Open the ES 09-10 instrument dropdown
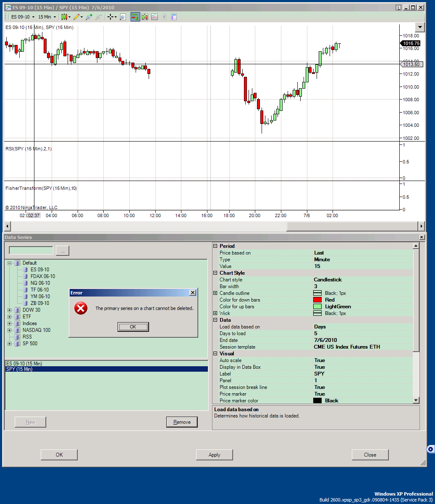The height and width of the screenshot is (504, 435). [x=23, y=17]
